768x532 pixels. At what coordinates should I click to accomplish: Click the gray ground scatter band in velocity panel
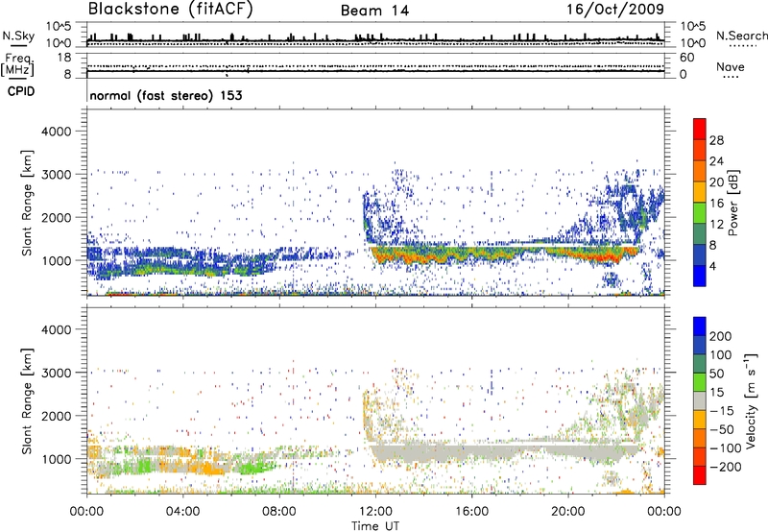tap(505, 451)
